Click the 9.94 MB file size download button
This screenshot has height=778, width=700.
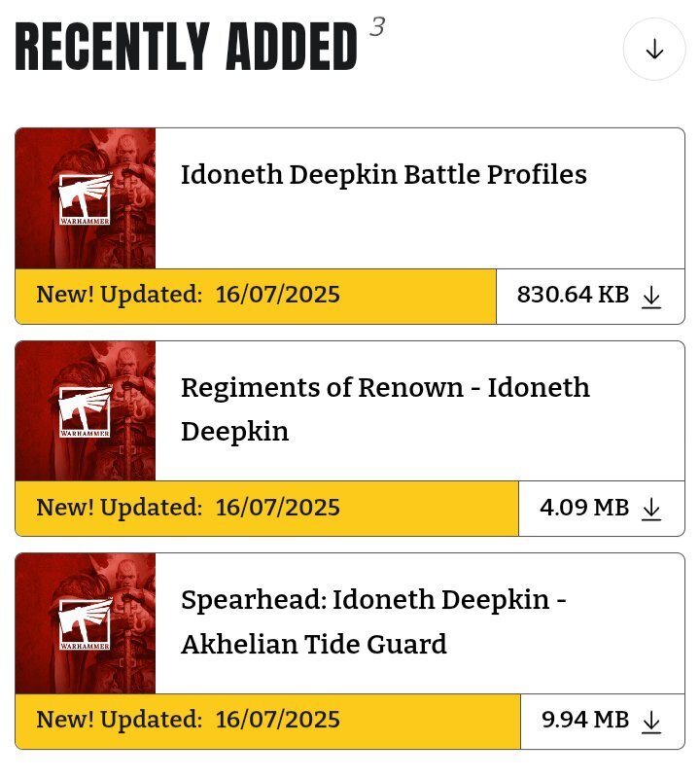(x=603, y=722)
